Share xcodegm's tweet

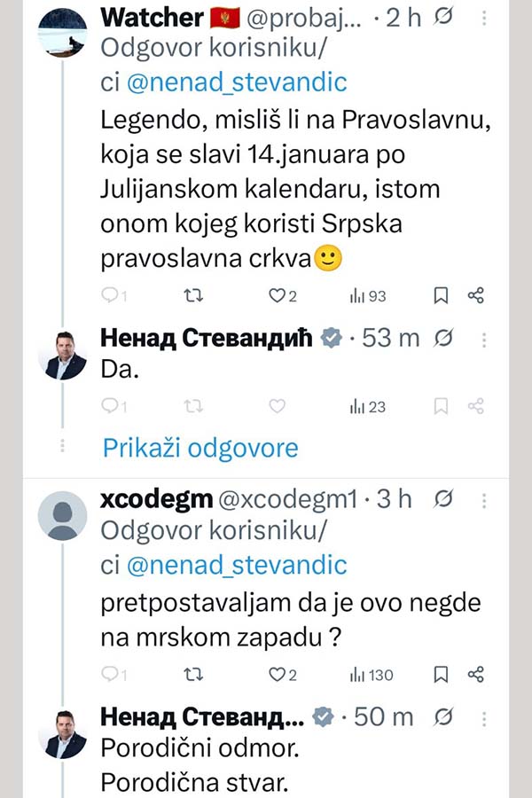[x=476, y=675]
